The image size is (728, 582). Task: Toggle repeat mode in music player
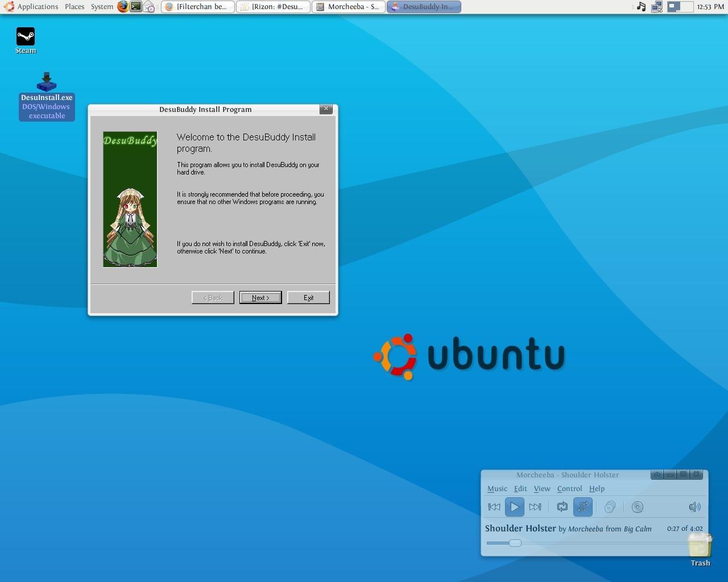click(x=562, y=507)
